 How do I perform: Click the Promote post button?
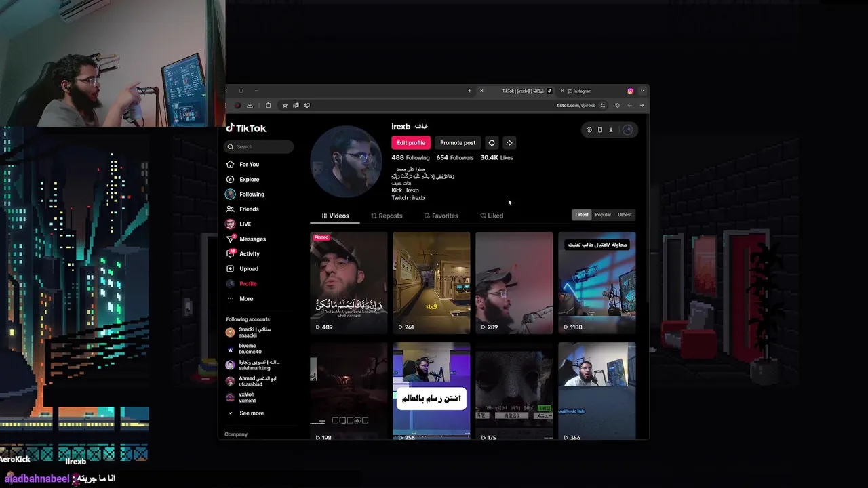(x=458, y=143)
